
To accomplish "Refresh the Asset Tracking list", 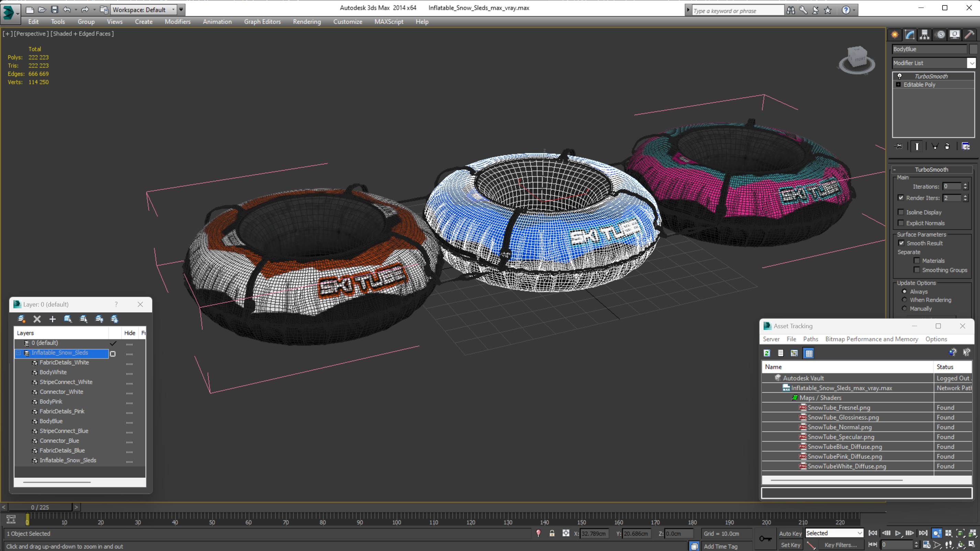I will 767,353.
